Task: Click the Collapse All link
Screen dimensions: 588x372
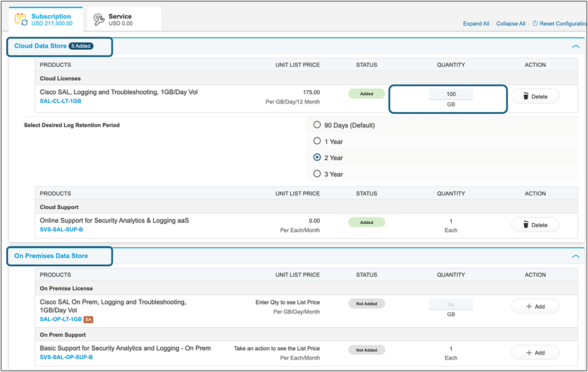Action: tap(510, 23)
